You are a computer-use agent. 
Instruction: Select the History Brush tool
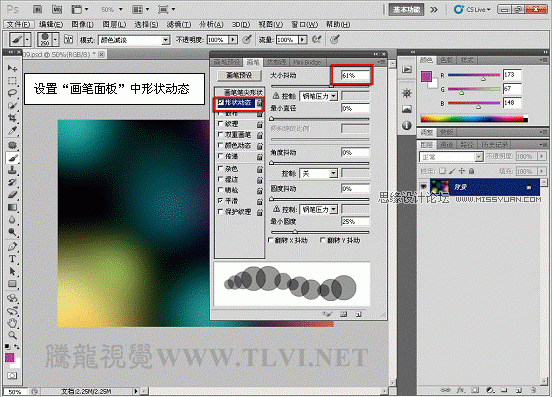tap(12, 182)
